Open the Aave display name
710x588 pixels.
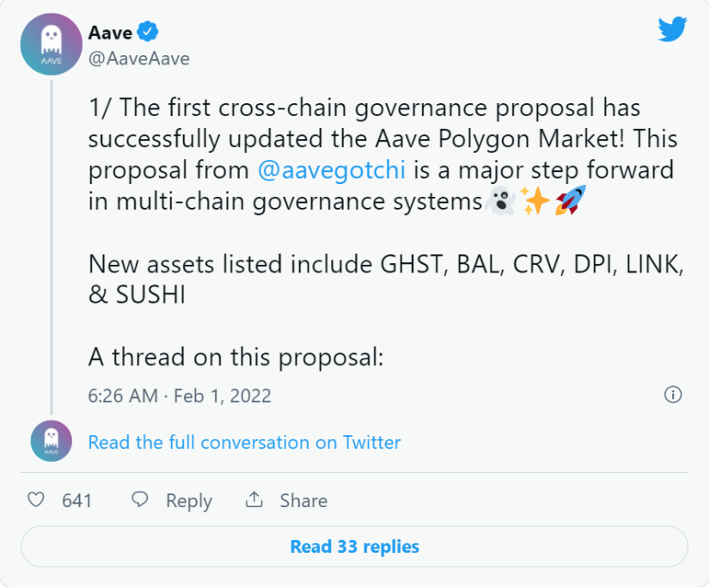[x=110, y=33]
